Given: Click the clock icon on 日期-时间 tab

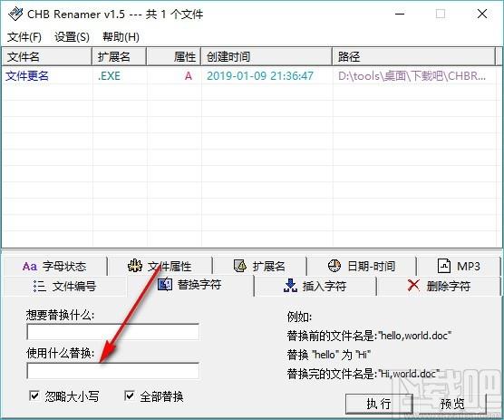Looking at the screenshot, I should coord(334,266).
